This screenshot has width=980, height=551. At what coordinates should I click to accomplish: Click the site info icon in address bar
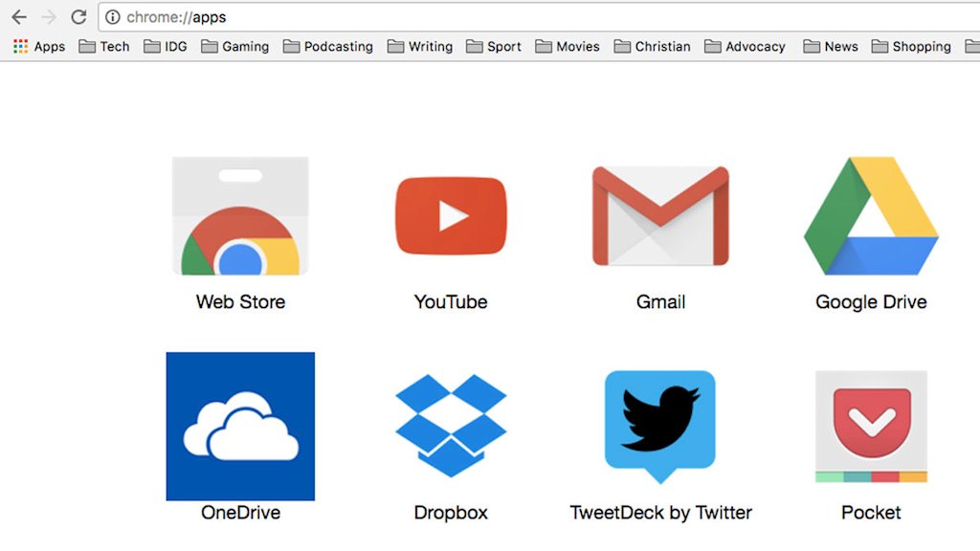113,17
